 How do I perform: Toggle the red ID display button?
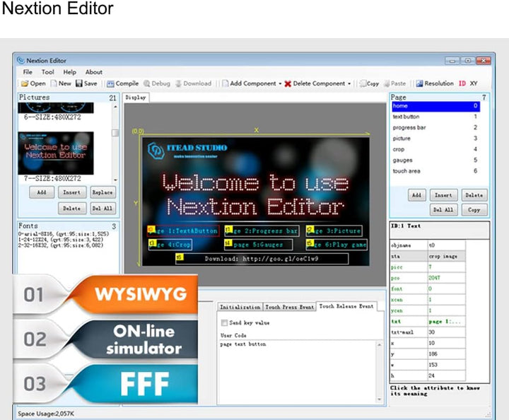[462, 83]
